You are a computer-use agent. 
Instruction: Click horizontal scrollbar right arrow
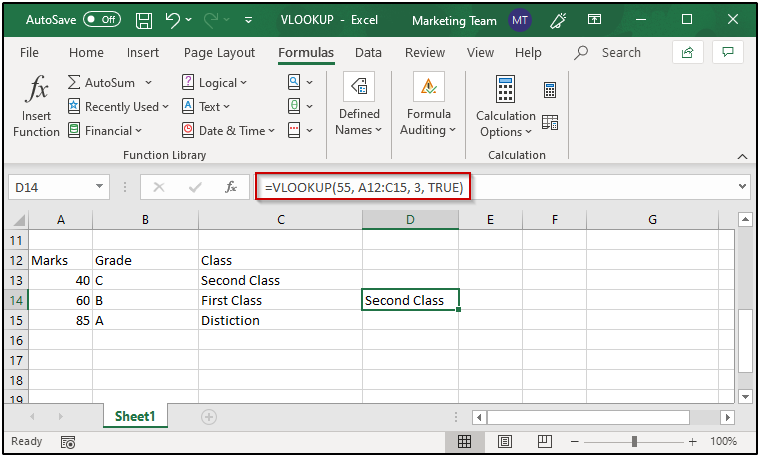coord(727,417)
